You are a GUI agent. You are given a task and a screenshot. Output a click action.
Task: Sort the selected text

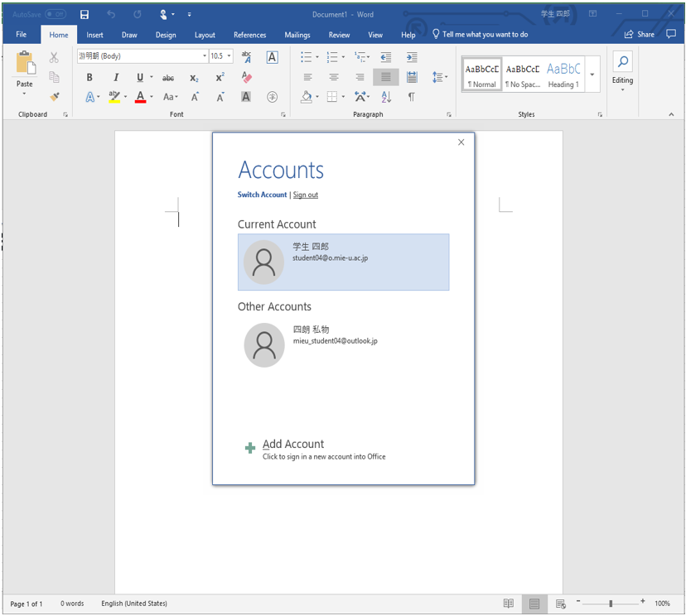click(x=386, y=97)
